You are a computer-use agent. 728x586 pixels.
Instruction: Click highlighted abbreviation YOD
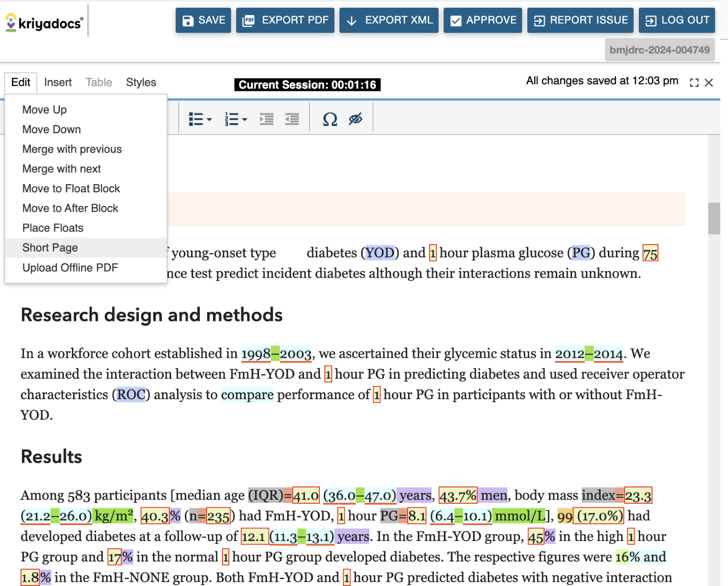(380, 253)
